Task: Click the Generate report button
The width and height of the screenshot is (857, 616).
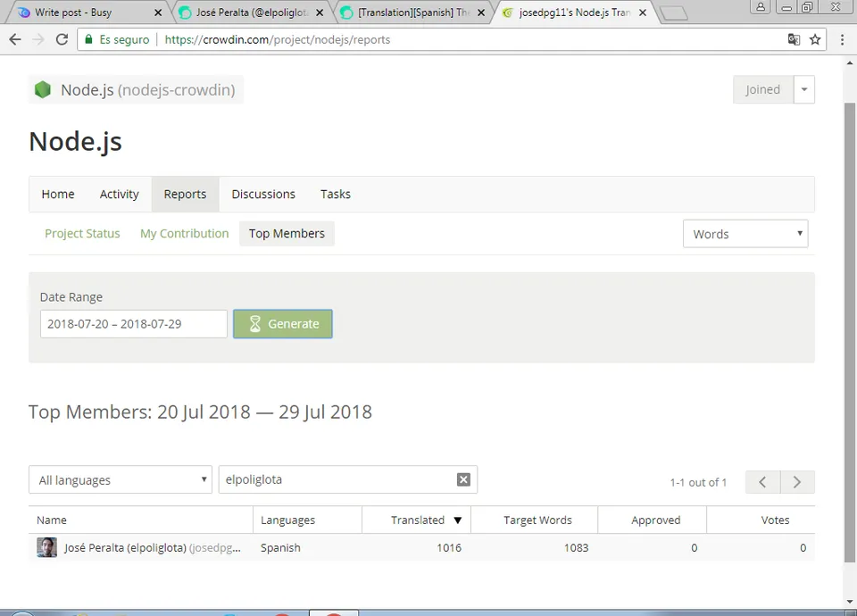Action: pos(283,324)
